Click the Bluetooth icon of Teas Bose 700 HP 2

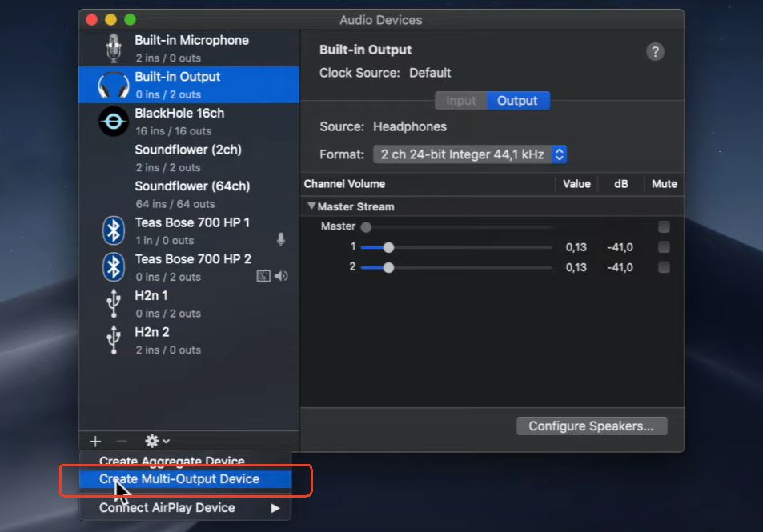pyautogui.click(x=114, y=267)
